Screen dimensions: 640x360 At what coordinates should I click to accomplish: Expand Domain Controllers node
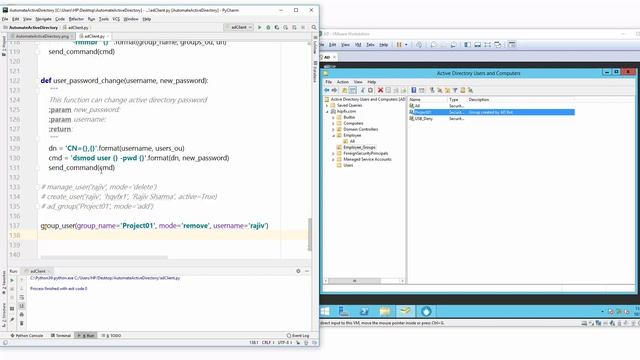[x=333, y=129]
